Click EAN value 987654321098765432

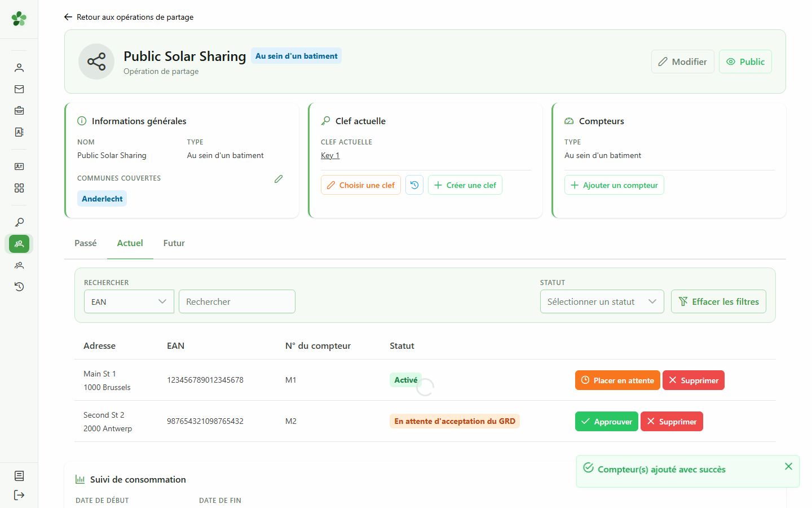coord(205,421)
